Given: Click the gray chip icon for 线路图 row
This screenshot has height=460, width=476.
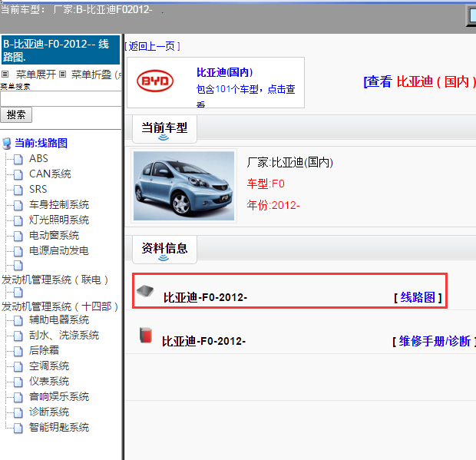Looking at the screenshot, I should 145,291.
